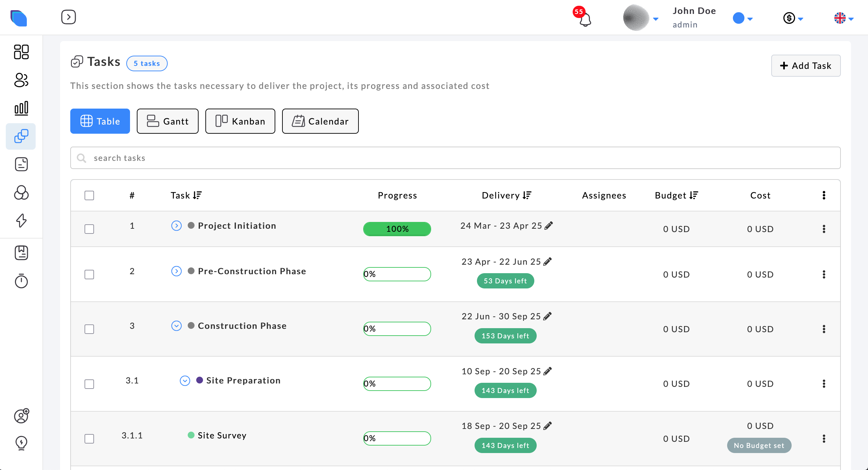Click the dashboard grid icon in sidebar

point(21,52)
